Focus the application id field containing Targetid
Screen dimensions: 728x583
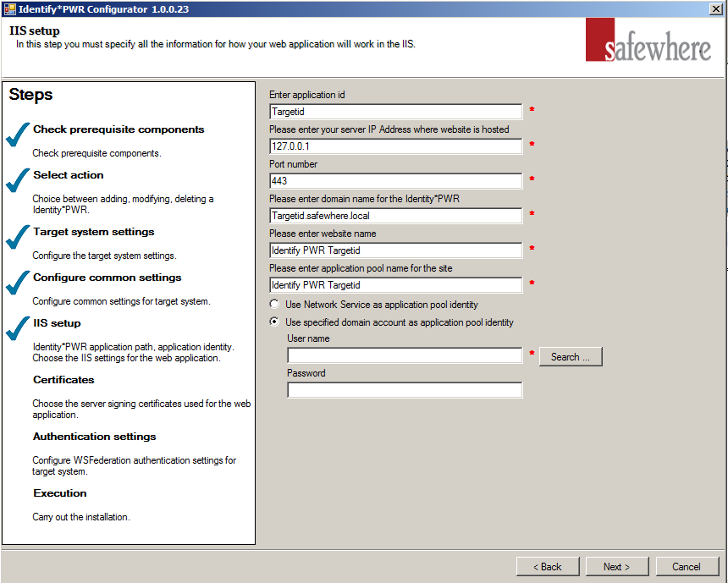pyautogui.click(x=396, y=112)
